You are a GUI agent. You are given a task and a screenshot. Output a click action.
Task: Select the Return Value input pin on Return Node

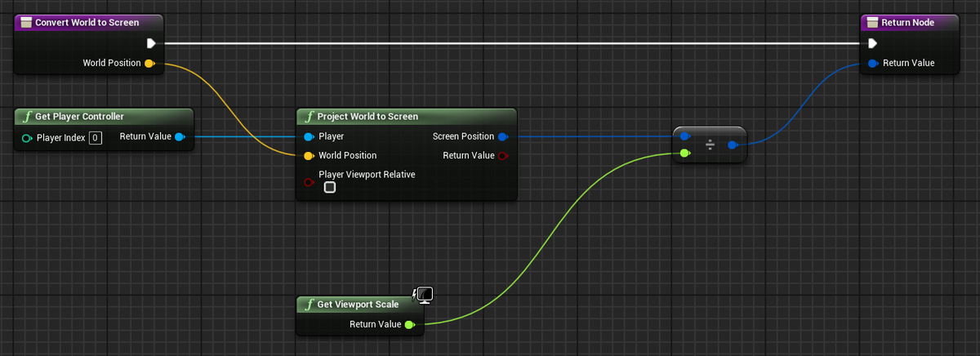tap(873, 63)
